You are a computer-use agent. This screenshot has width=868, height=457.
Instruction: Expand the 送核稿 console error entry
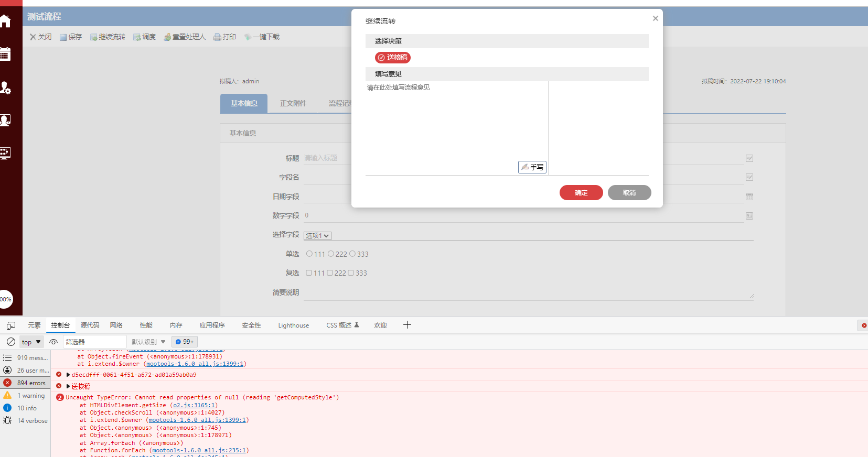click(68, 386)
